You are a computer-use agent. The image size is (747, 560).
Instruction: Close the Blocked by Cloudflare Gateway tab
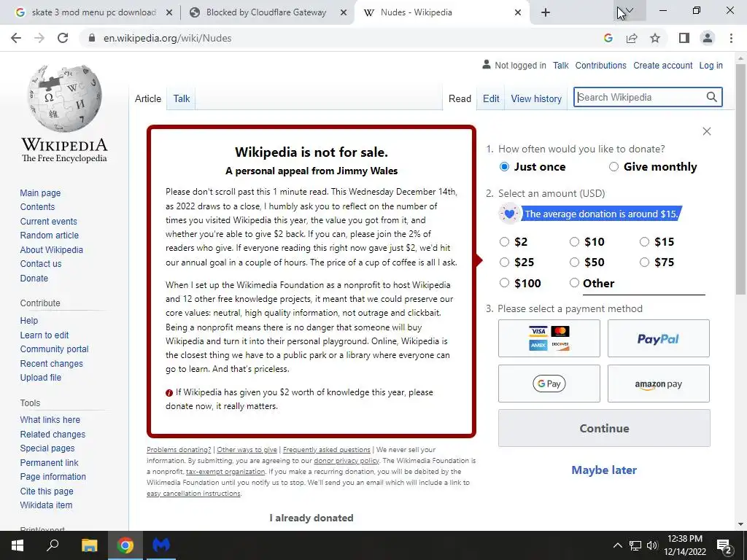point(344,13)
